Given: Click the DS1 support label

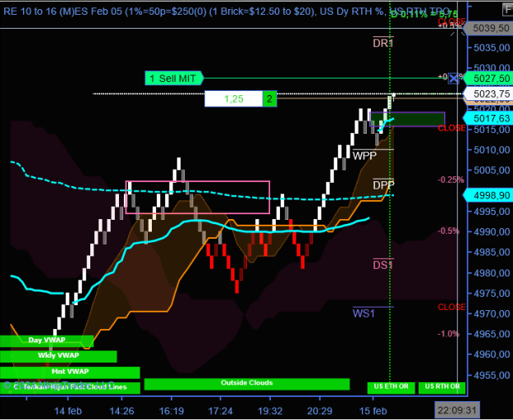Looking at the screenshot, I should pos(383,265).
